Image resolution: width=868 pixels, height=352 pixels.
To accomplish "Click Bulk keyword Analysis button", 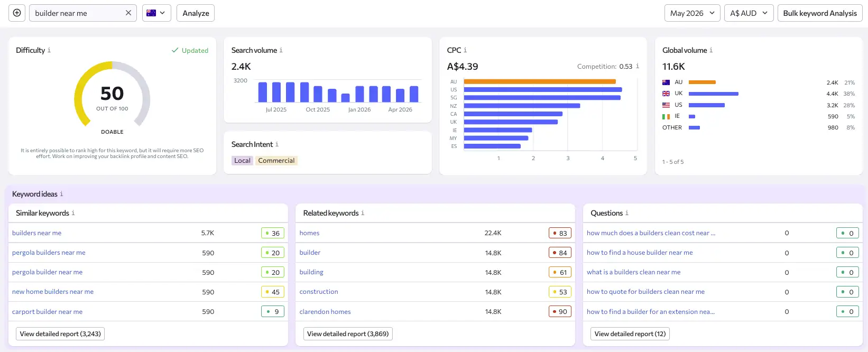I will pyautogui.click(x=820, y=13).
